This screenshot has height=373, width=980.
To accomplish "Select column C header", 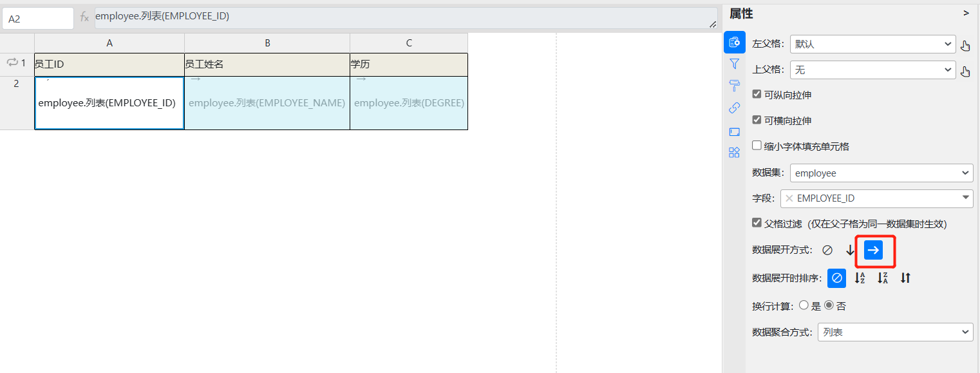I will [409, 43].
